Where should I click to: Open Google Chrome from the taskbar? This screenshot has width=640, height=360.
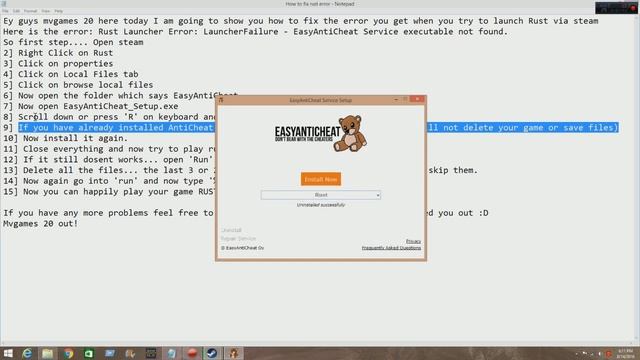point(68,353)
